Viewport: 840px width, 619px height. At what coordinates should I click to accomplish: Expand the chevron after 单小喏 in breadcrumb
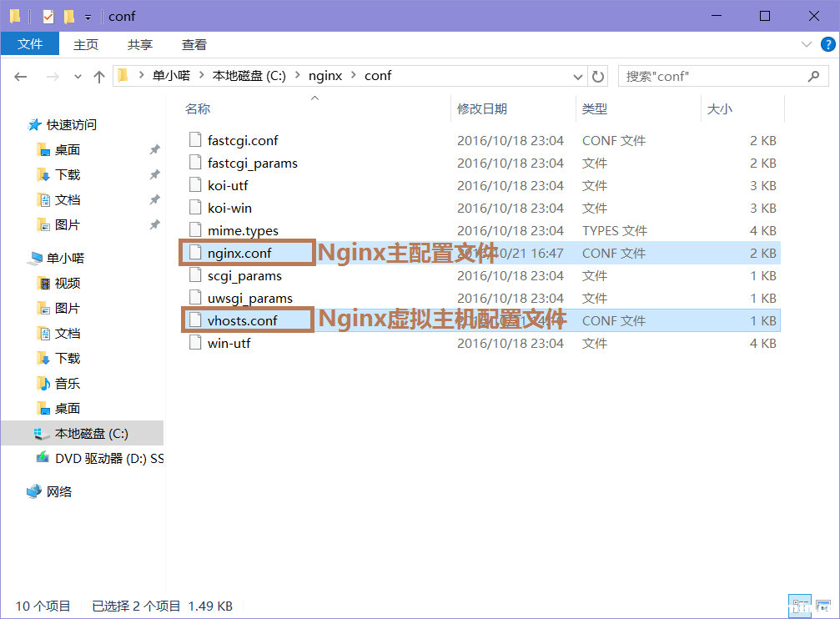201,75
